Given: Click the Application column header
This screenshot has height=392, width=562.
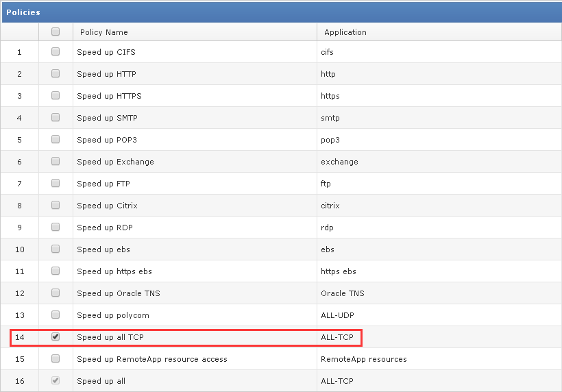Looking at the screenshot, I should pos(345,32).
